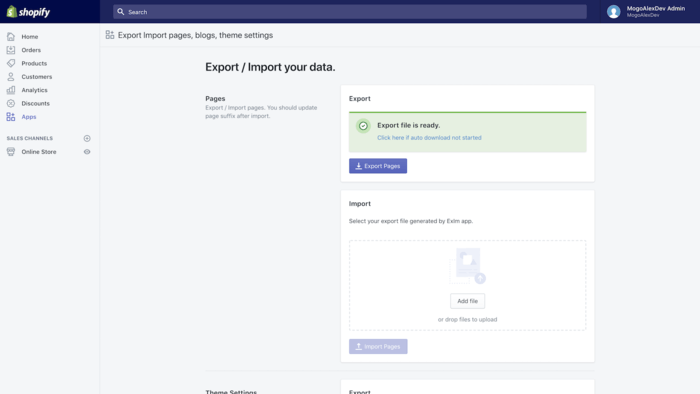Open Online Store channel

(x=39, y=152)
